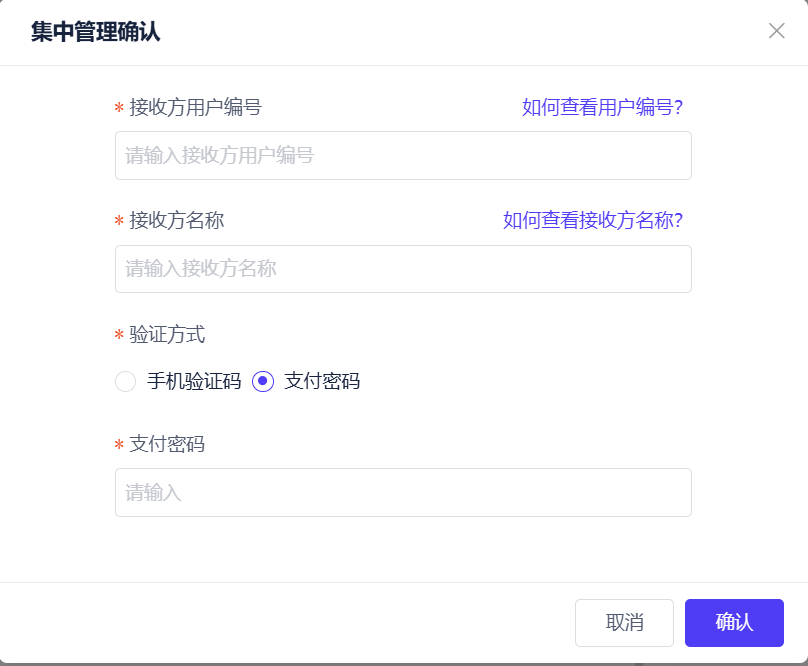Click the 支付密码 option text beside its radio
This screenshot has height=666, width=808.
(x=322, y=381)
